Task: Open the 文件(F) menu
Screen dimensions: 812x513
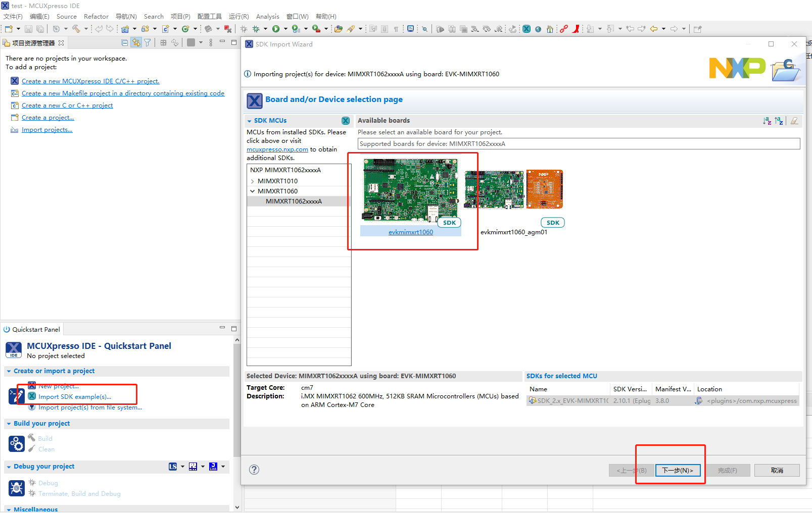Action: click(x=13, y=17)
